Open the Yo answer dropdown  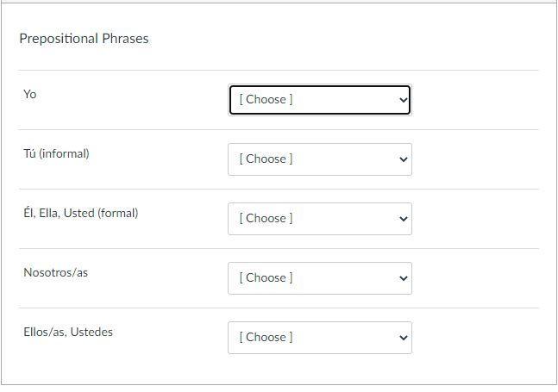click(319, 99)
